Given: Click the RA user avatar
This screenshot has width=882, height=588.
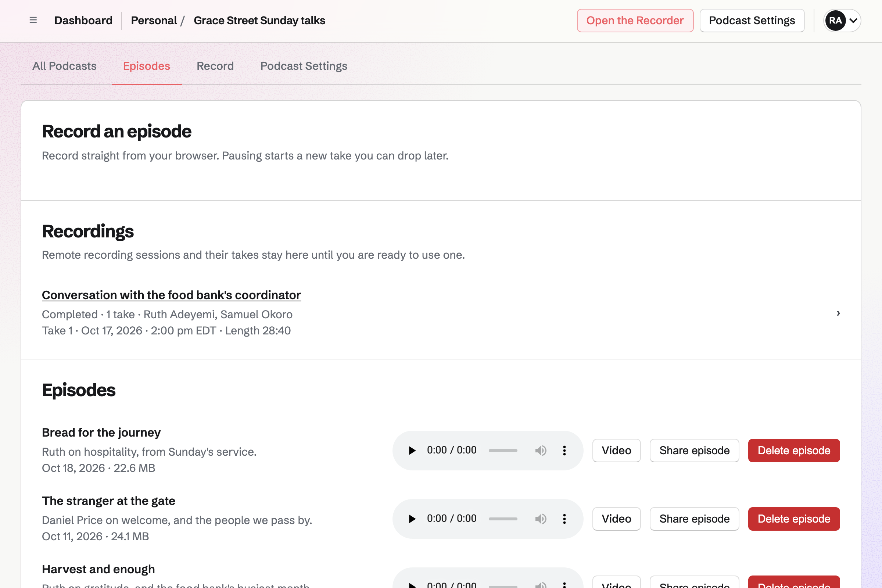Looking at the screenshot, I should (x=835, y=20).
